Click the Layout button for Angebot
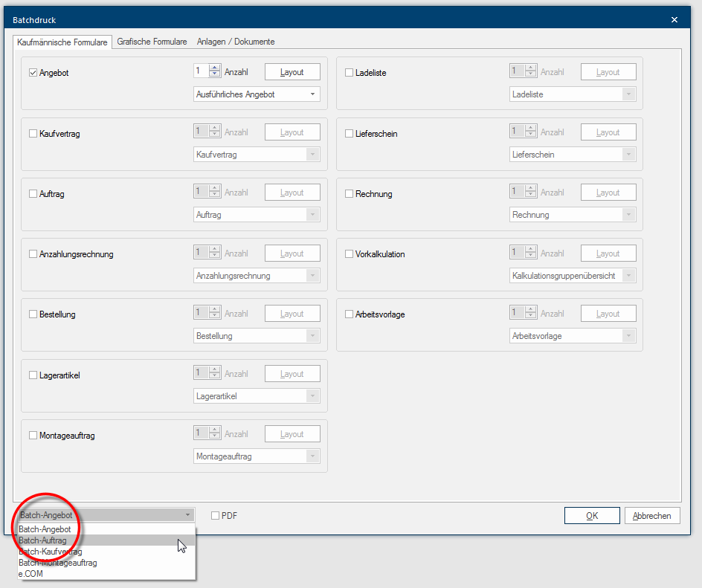Screen dimensions: 702x588 click(292, 72)
